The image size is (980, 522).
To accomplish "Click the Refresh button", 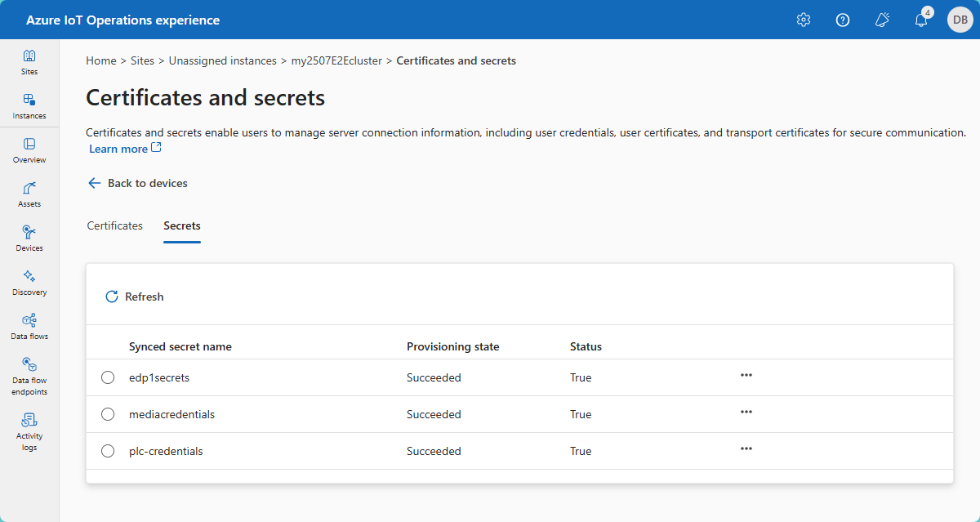I will click(135, 297).
